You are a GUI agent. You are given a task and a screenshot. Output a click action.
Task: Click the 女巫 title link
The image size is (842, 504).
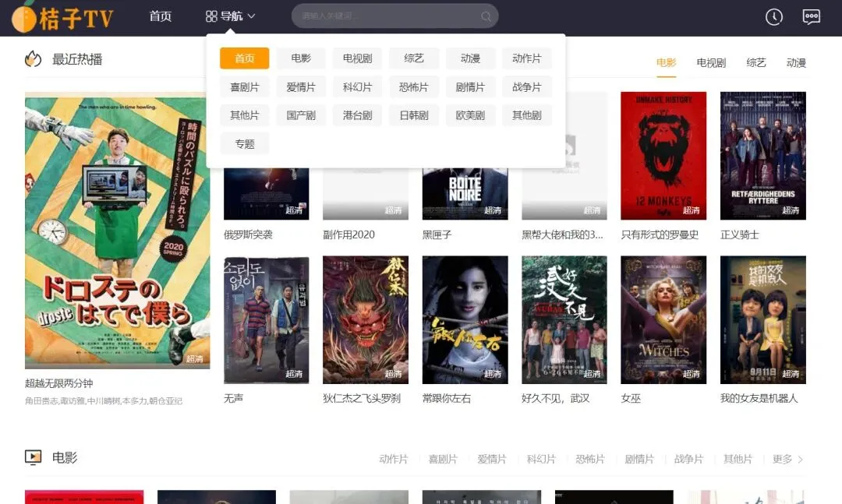pyautogui.click(x=631, y=398)
